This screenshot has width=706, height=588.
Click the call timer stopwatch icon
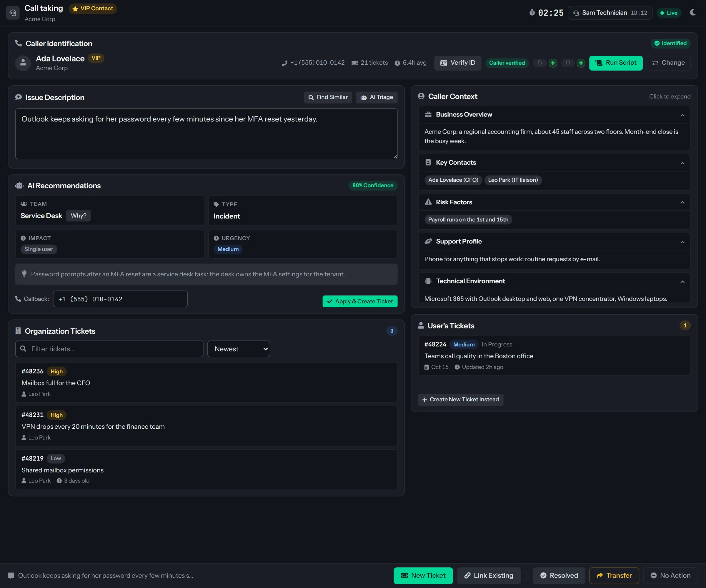tap(532, 12)
